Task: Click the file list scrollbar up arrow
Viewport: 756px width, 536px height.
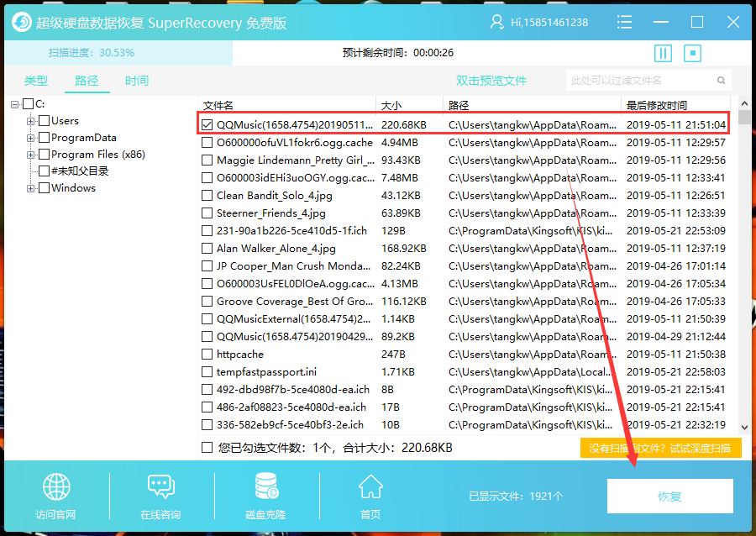Action: tap(744, 103)
